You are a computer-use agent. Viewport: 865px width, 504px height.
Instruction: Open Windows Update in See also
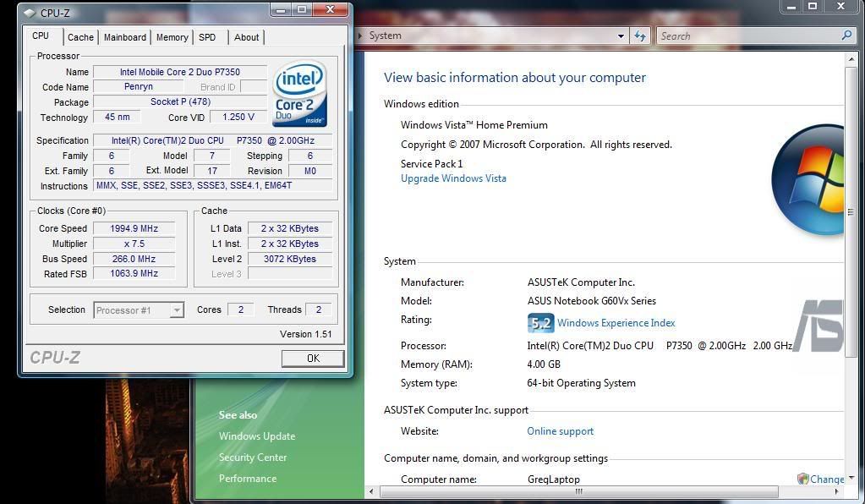pos(257,436)
